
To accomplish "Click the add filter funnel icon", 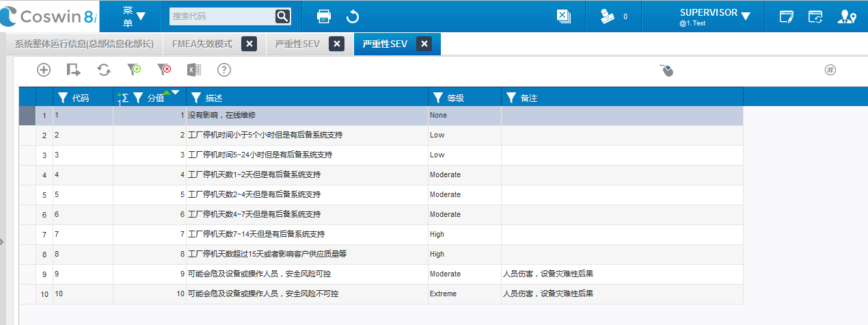I will pyautogui.click(x=134, y=69).
